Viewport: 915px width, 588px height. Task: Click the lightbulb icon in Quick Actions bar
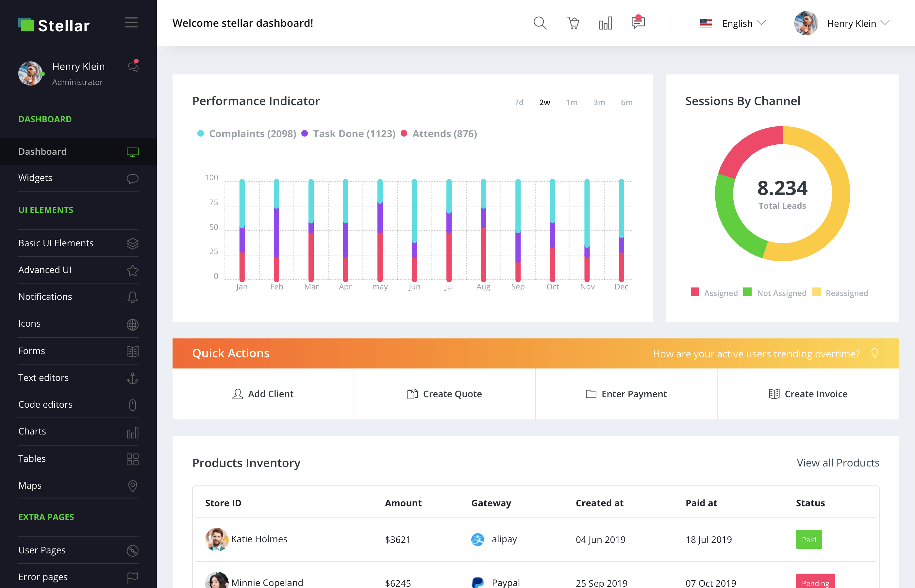click(874, 353)
